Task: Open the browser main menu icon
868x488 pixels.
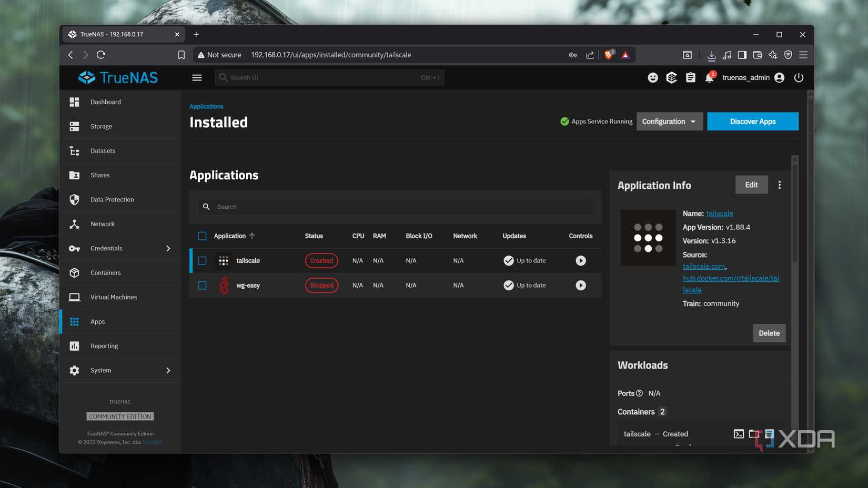Action: pos(803,55)
